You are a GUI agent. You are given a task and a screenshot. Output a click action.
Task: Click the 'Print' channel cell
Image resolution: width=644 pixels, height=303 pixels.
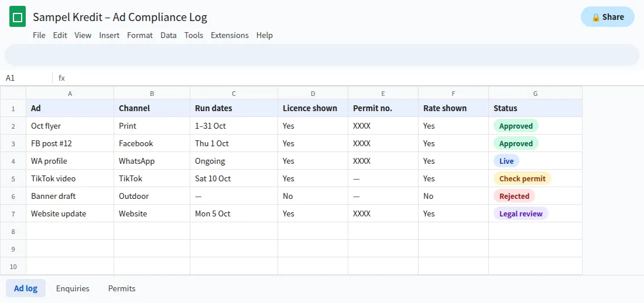[152, 126]
